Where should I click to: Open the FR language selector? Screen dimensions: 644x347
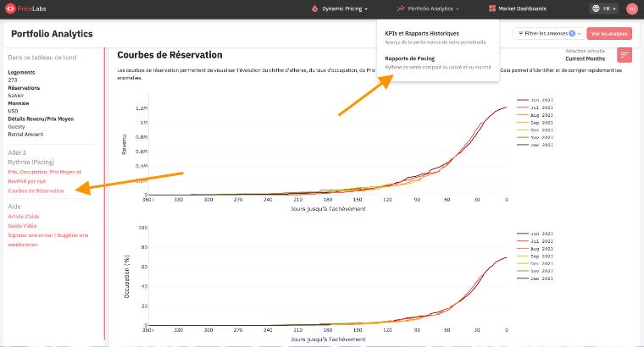click(604, 8)
